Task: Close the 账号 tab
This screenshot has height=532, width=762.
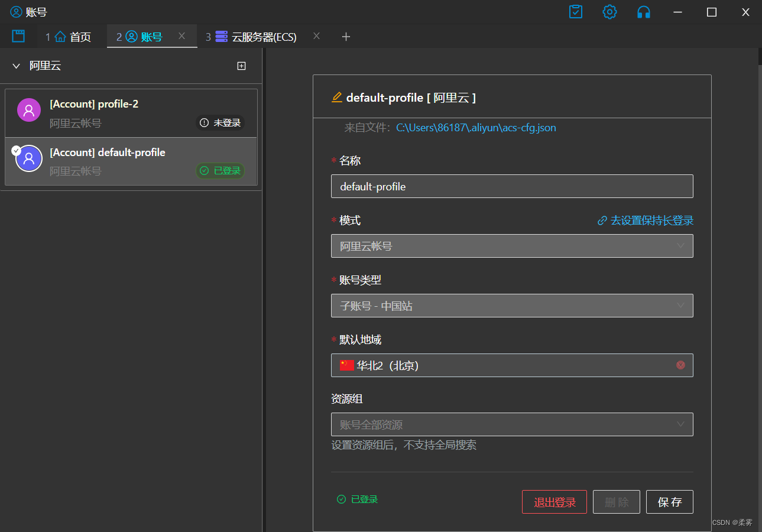Action: point(182,36)
